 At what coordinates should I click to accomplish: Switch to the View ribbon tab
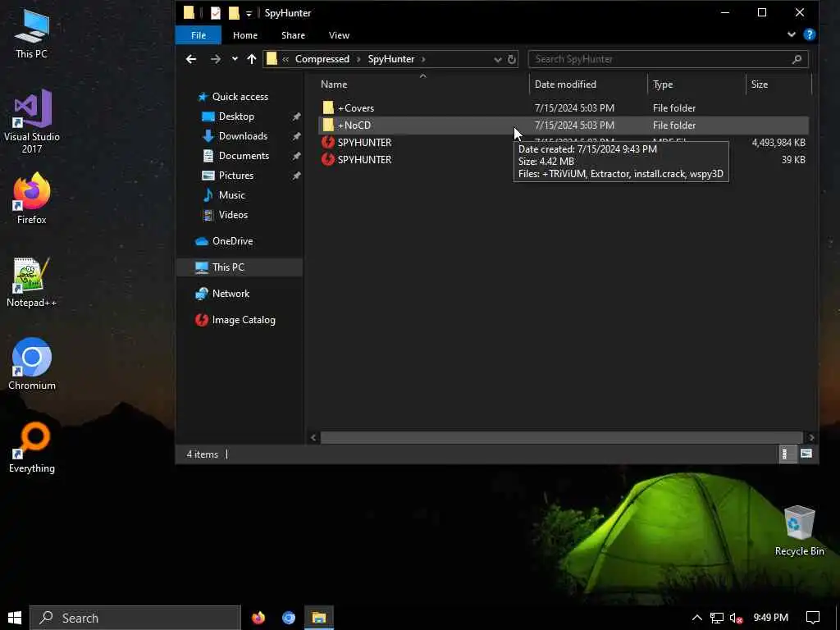click(339, 35)
